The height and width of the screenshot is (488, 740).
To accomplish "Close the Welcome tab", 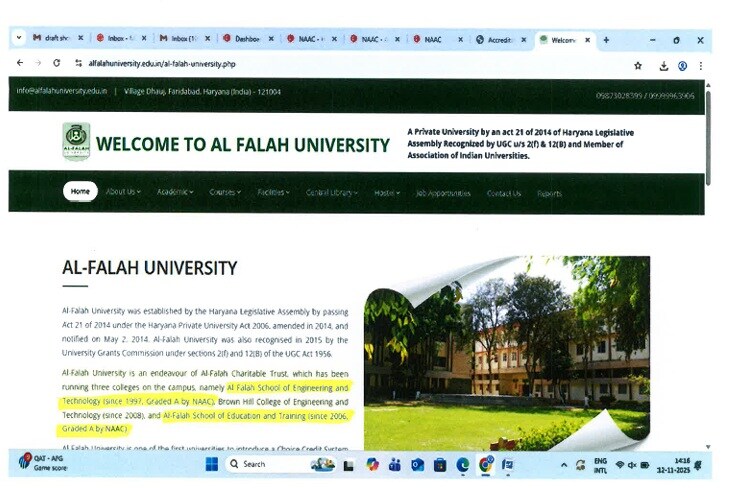I will point(588,40).
